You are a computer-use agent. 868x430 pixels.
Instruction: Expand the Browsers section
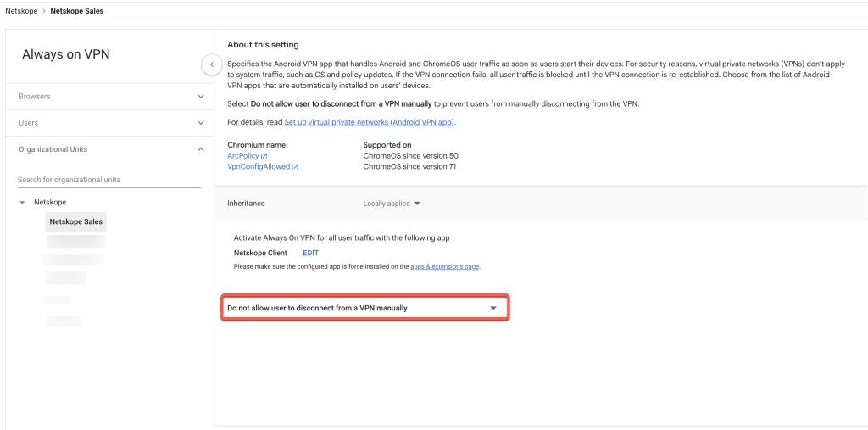(109, 97)
